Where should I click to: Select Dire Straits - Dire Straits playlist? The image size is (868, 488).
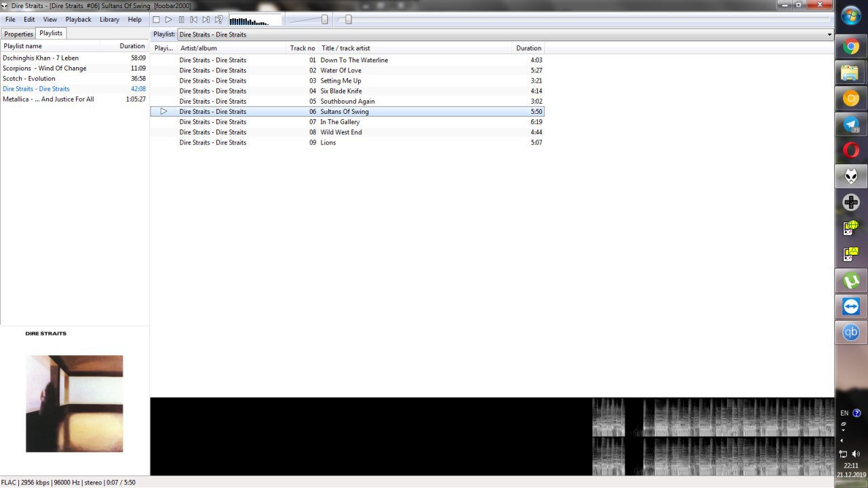[74, 89]
